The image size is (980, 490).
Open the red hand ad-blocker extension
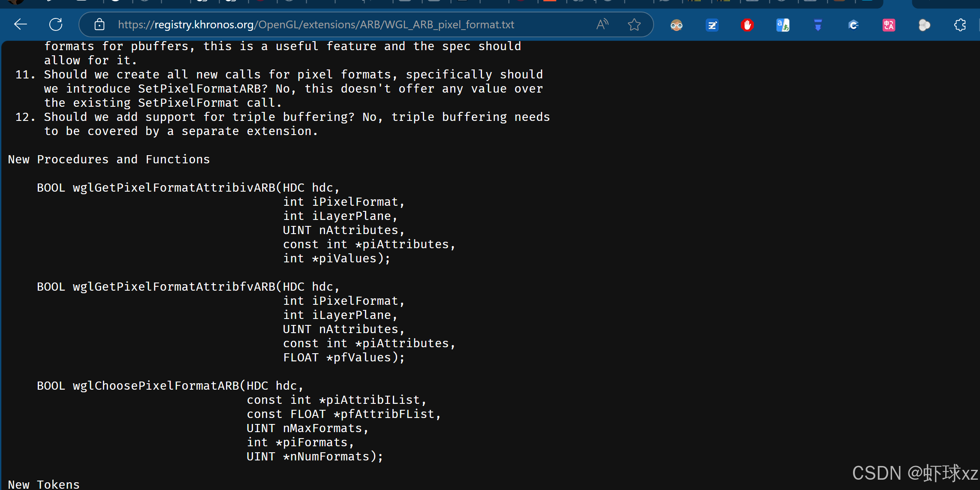(x=747, y=25)
